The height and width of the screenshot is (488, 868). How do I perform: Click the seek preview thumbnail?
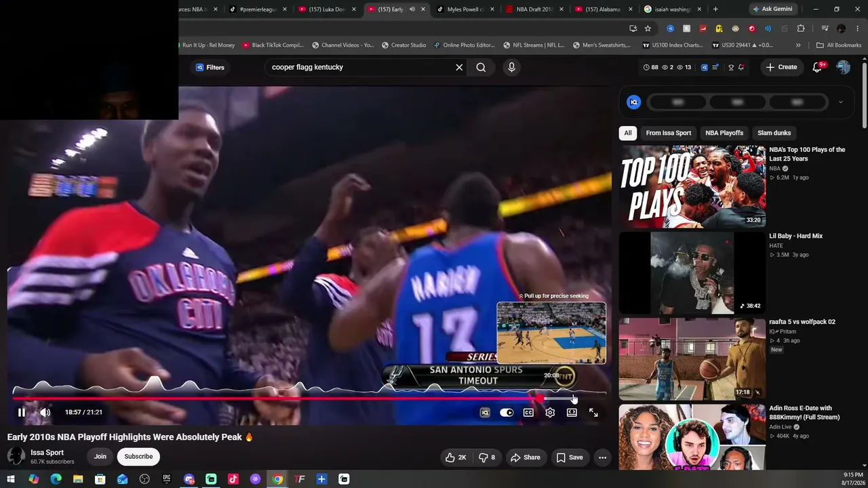click(551, 333)
